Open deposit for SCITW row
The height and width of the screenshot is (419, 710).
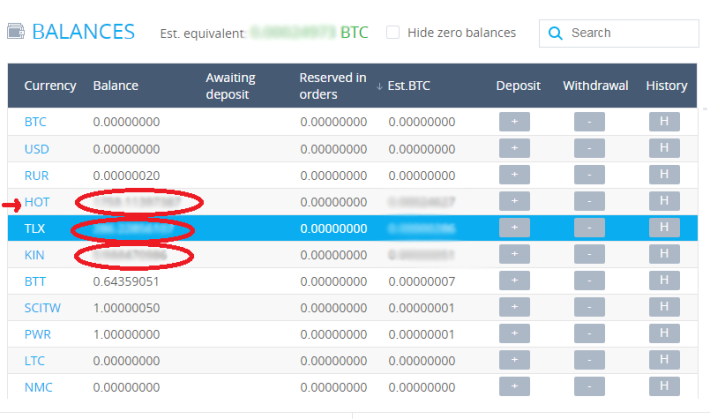click(514, 308)
